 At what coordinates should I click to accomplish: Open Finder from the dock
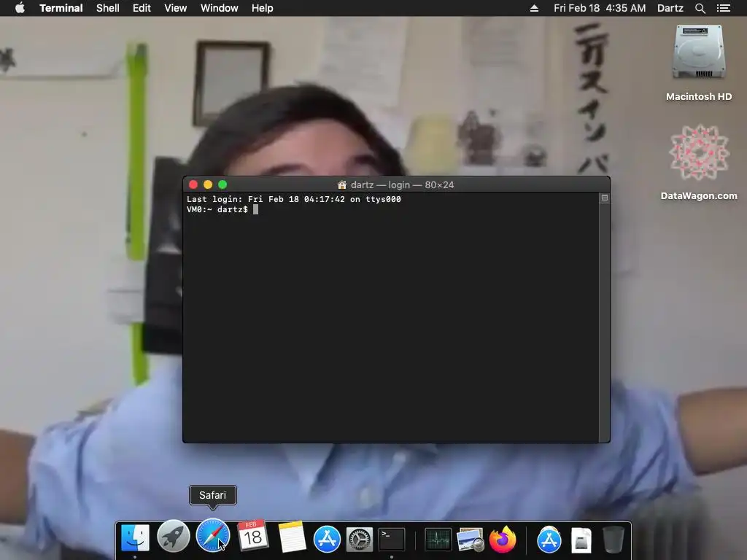coord(135,539)
